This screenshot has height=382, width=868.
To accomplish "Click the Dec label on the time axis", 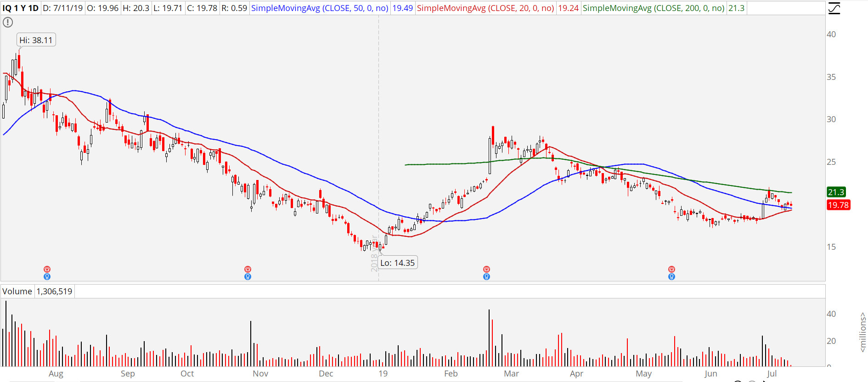I will [326, 374].
